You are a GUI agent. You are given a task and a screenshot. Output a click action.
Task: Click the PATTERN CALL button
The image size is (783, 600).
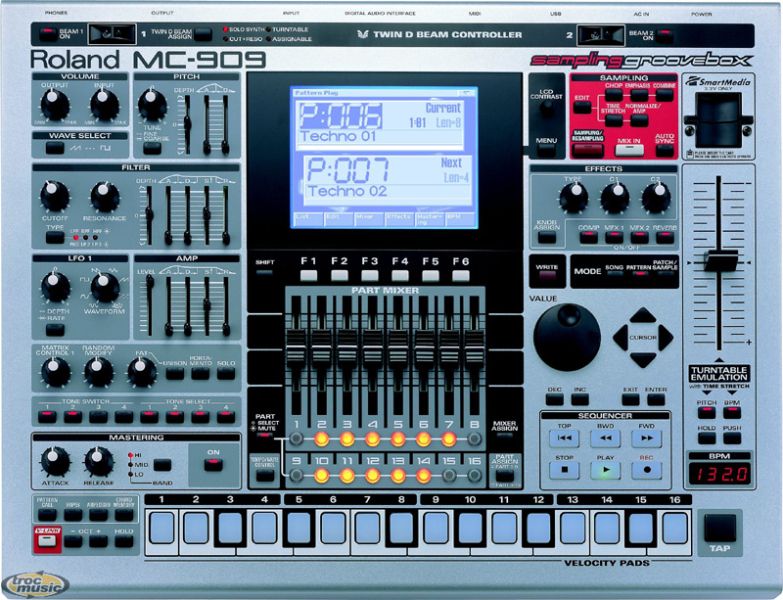point(47,515)
